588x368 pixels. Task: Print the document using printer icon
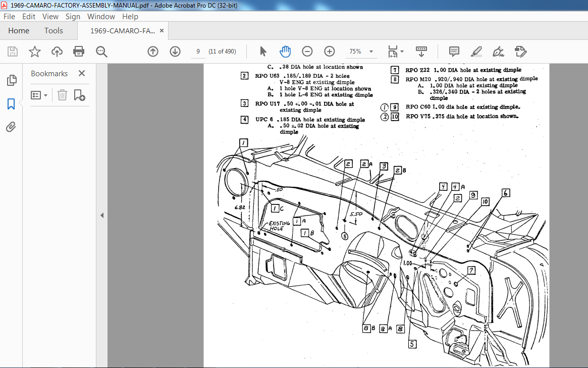coord(79,51)
